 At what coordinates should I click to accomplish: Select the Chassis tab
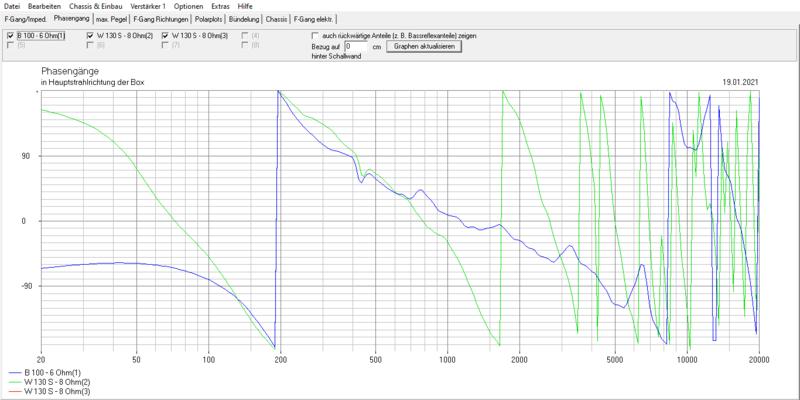coord(276,19)
